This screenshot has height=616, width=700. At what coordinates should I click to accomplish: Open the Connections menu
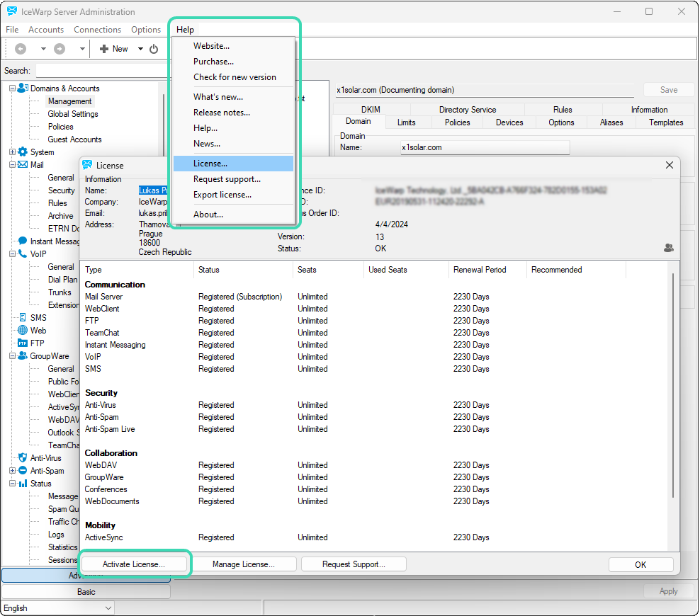(x=97, y=30)
